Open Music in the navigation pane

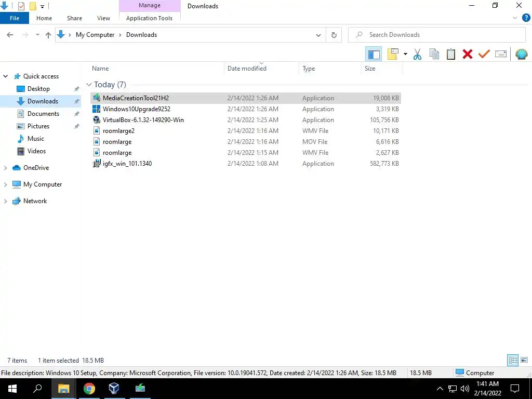tap(36, 139)
